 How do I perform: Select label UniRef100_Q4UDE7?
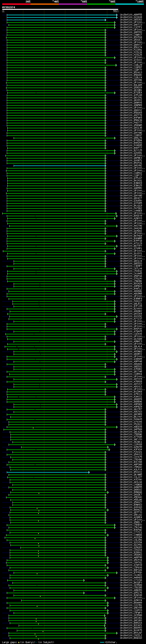131,495
